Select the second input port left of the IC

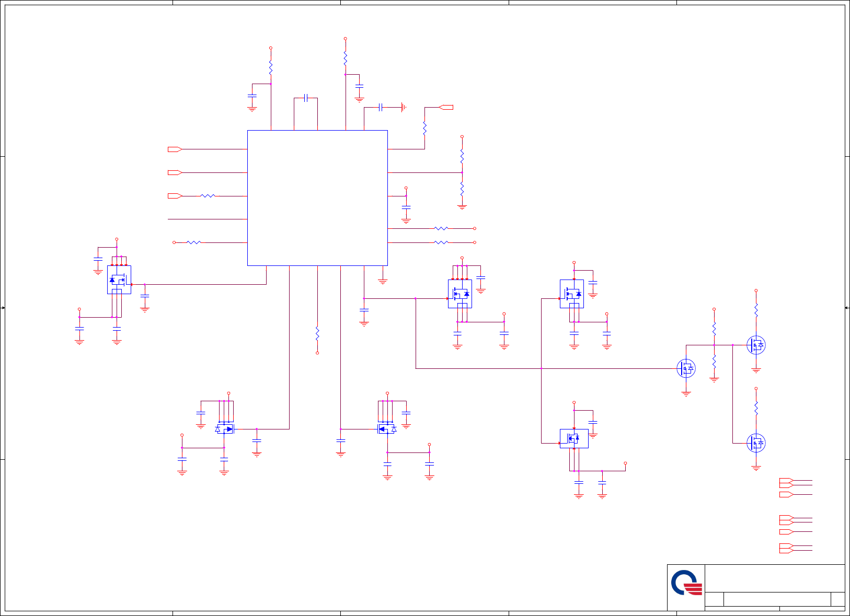click(175, 172)
